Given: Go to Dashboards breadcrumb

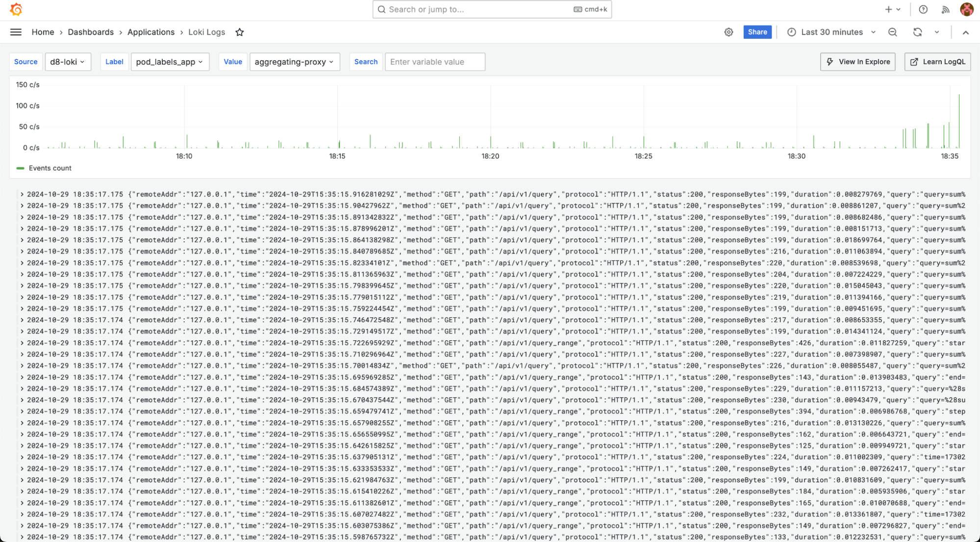Looking at the screenshot, I should [x=91, y=32].
